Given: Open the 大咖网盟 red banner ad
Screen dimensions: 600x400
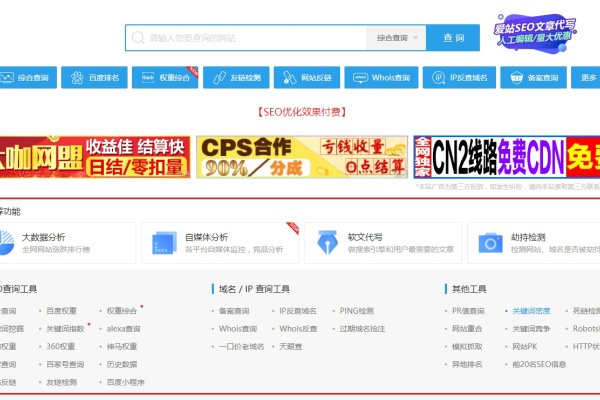Looking at the screenshot, I should (x=95, y=157).
